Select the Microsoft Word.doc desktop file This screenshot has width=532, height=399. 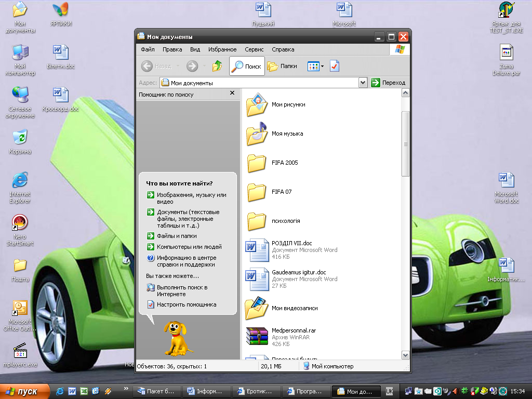click(x=506, y=187)
